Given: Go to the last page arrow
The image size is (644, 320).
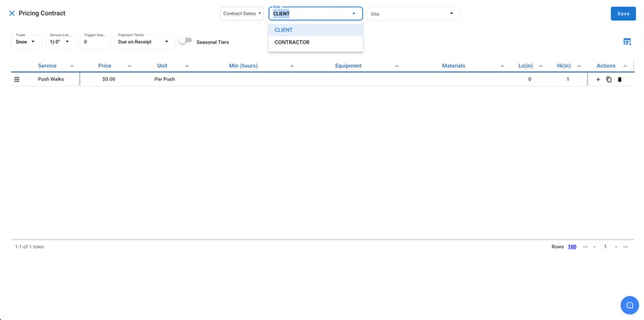Looking at the screenshot, I should click(x=625, y=247).
